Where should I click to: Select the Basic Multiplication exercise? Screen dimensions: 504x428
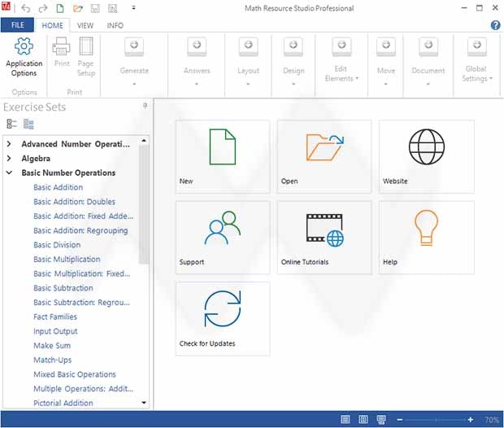(67, 260)
